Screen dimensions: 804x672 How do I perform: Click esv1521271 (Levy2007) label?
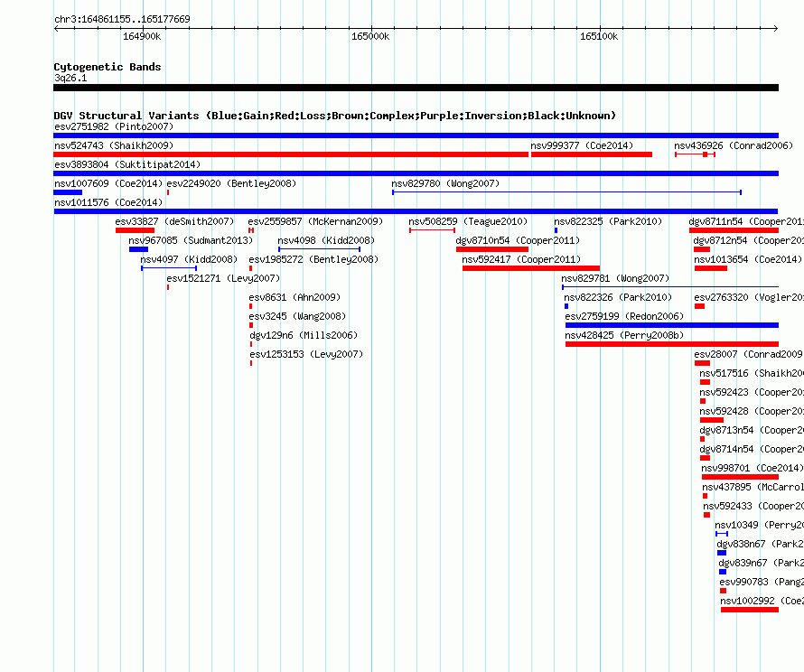point(223,278)
